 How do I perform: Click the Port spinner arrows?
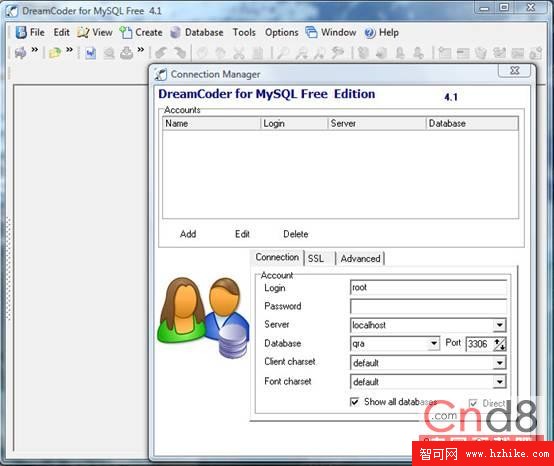click(x=500, y=344)
